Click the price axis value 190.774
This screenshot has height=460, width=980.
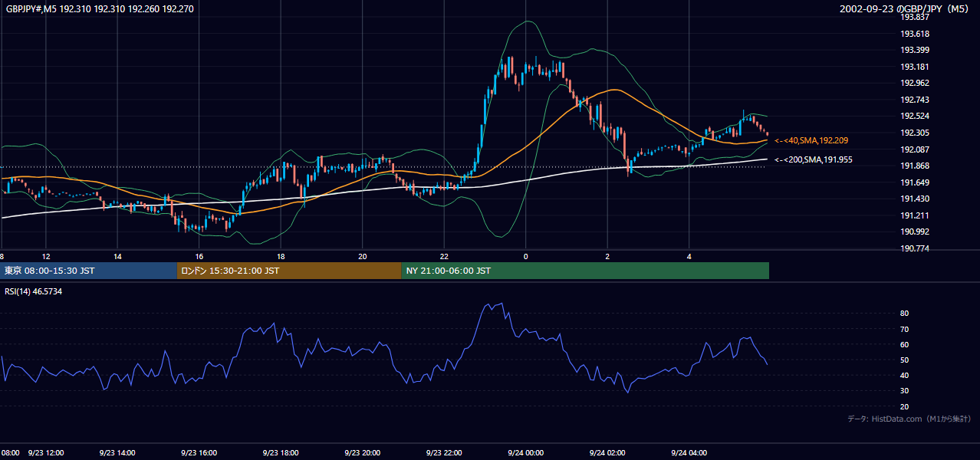pyautogui.click(x=914, y=248)
